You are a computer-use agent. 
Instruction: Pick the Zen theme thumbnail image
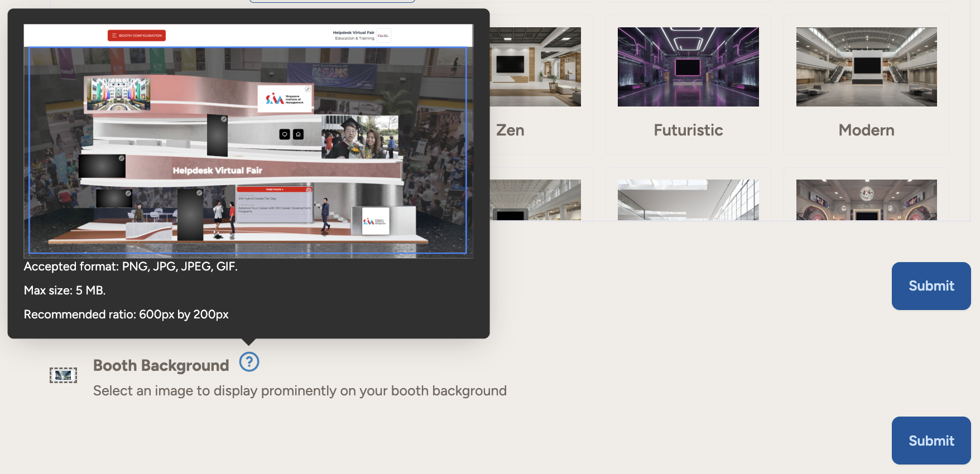[535, 67]
